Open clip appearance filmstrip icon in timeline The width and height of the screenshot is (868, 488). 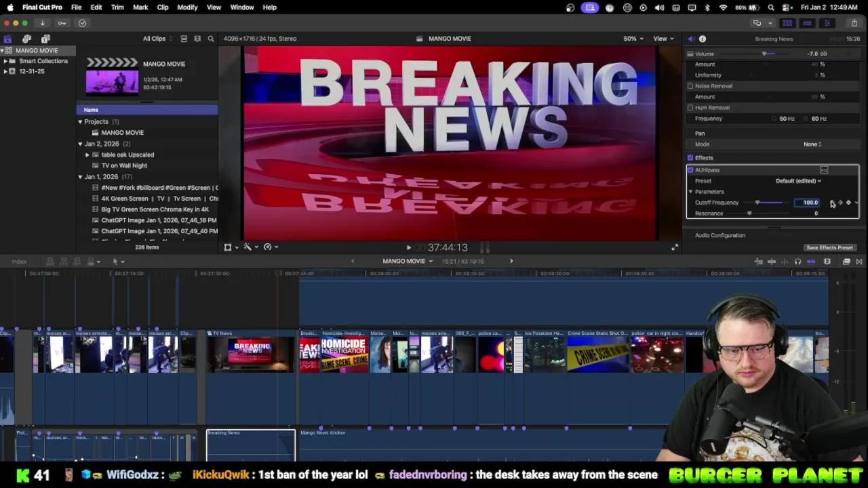pos(827,262)
